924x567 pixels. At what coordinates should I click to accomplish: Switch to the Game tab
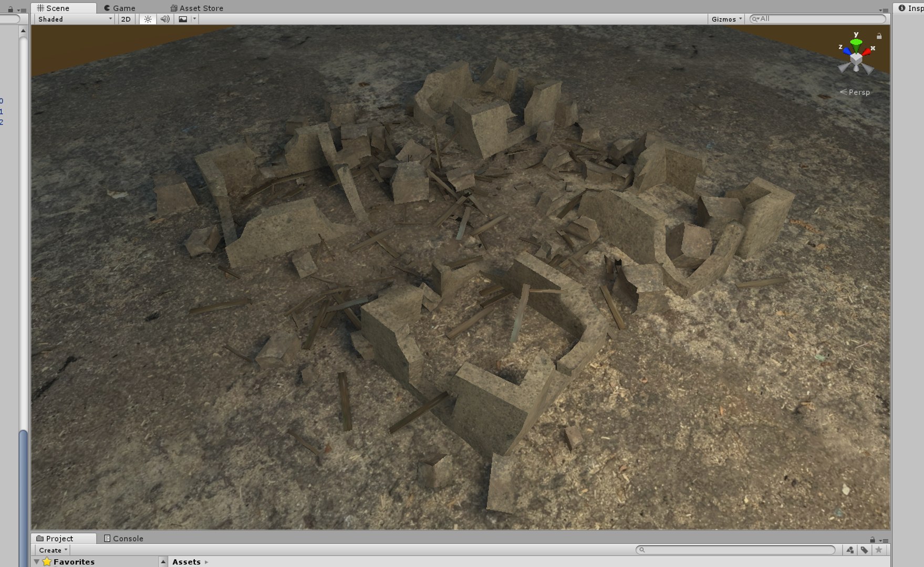(119, 8)
